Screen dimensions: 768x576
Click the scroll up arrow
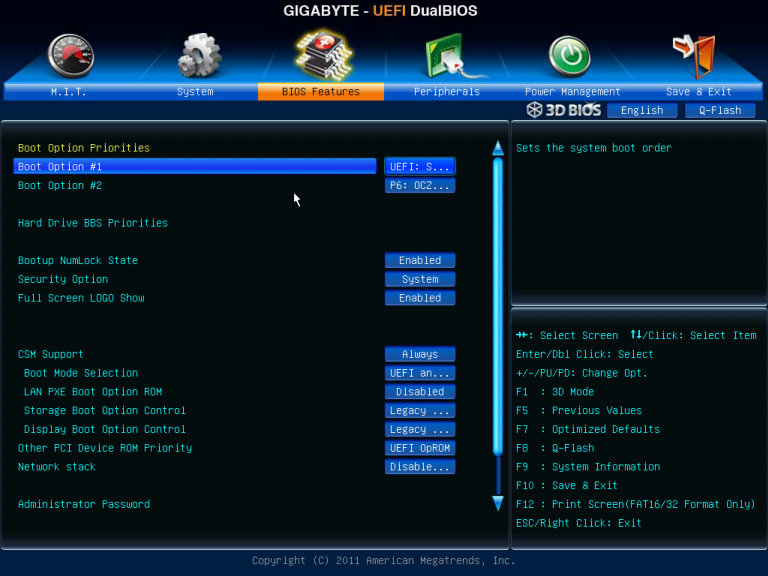[x=498, y=148]
